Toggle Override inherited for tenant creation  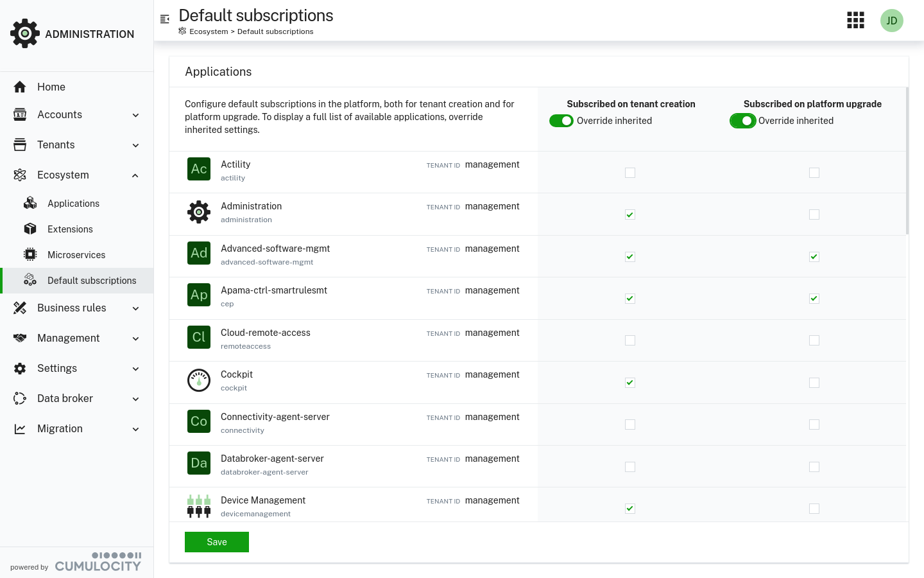[x=561, y=121]
